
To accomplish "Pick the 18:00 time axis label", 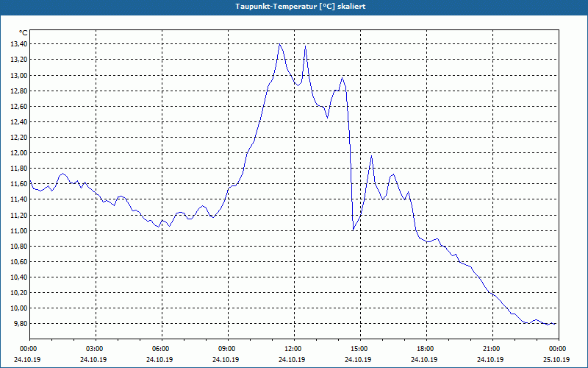I will pyautogui.click(x=424, y=349).
